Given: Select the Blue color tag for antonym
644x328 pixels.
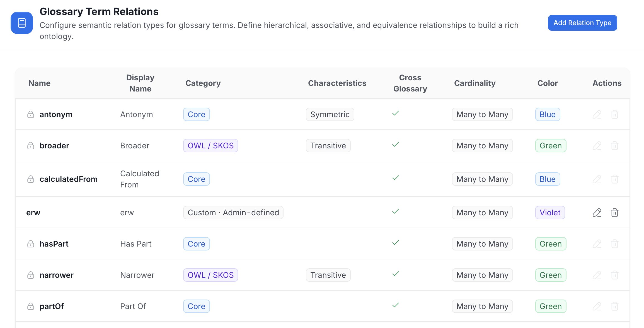Looking at the screenshot, I should tap(548, 114).
